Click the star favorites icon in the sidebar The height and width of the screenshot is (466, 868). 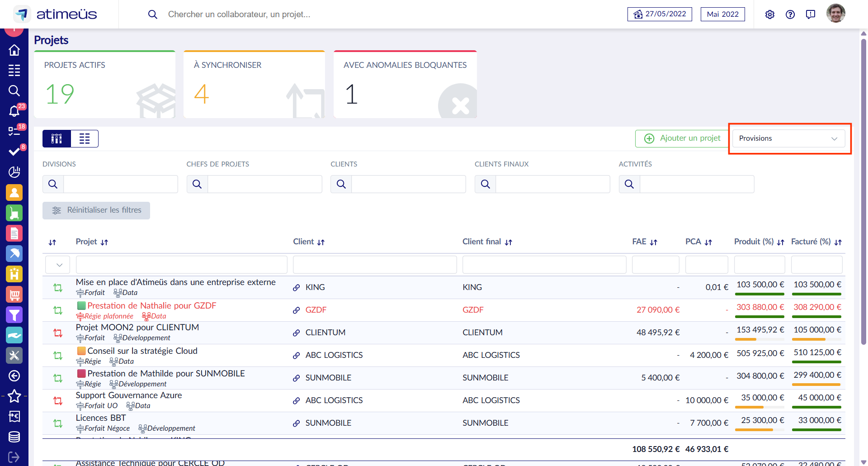coord(14,396)
